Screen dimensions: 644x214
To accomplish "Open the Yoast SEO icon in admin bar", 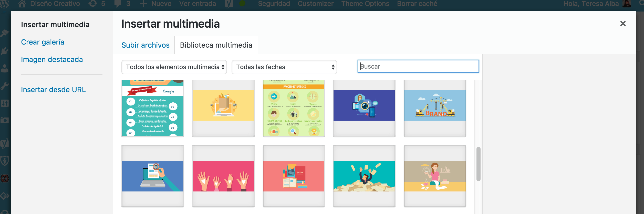I will click(x=229, y=4).
